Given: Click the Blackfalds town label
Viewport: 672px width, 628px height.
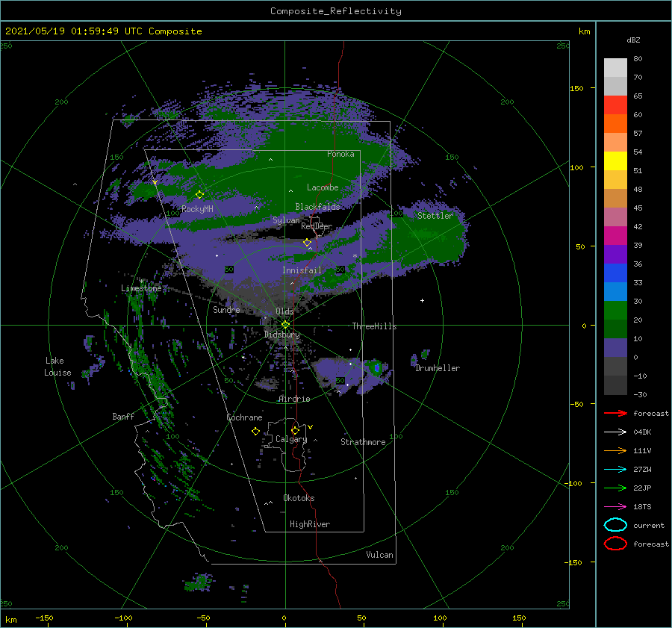Looking at the screenshot, I should (x=317, y=207).
